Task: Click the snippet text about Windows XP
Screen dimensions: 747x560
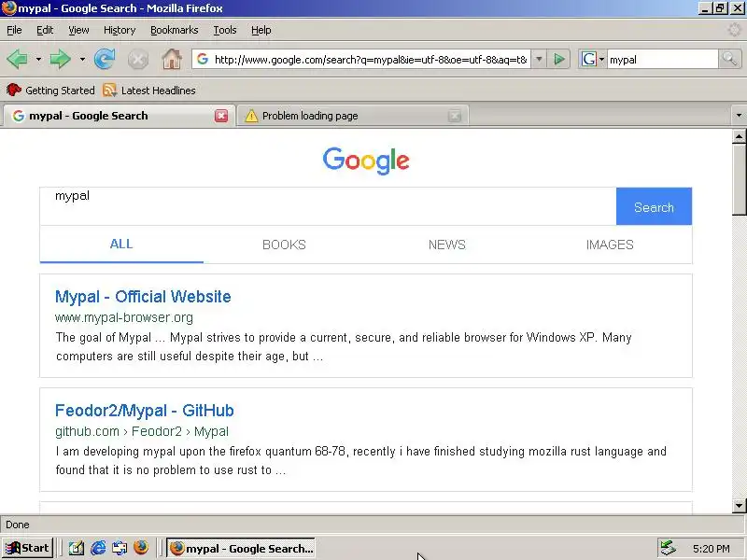Action: (x=344, y=346)
